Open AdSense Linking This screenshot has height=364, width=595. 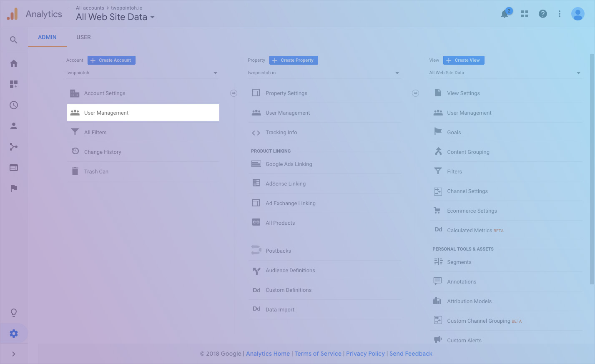(324, 183)
